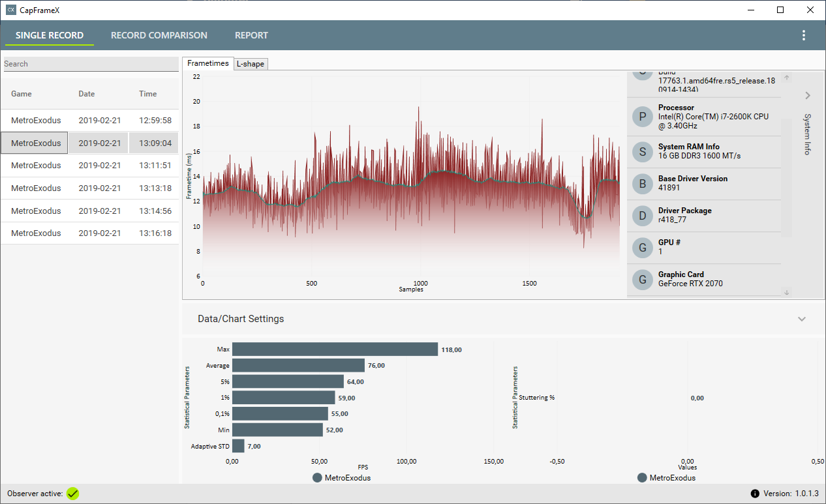
Task: Open the Record Comparison tab
Action: pyautogui.click(x=159, y=35)
